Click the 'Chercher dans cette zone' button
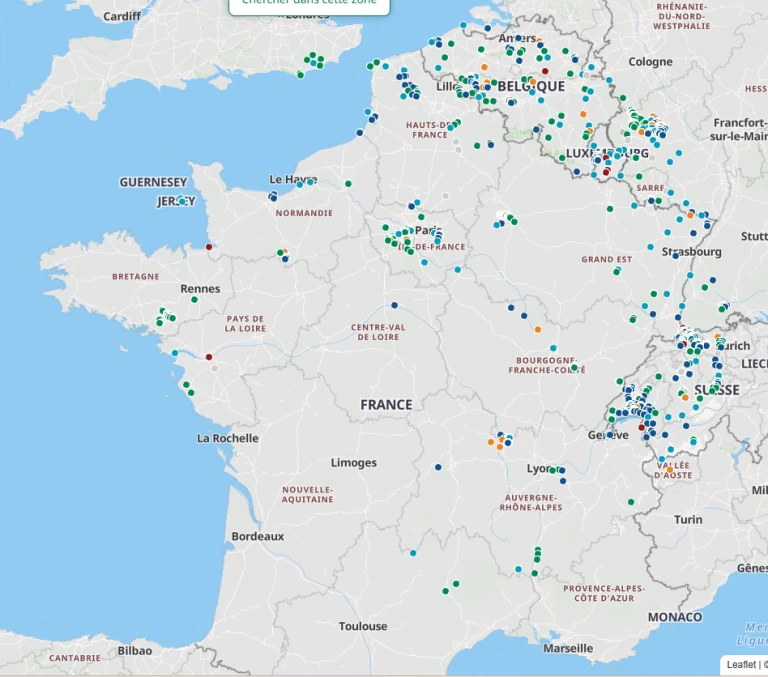This screenshot has height=677, width=768. (x=309, y=5)
